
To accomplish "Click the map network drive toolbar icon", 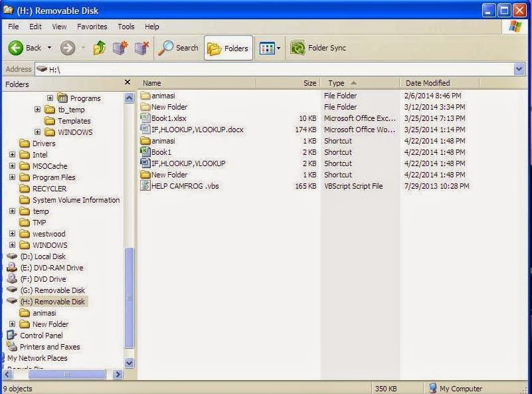I will click(120, 48).
